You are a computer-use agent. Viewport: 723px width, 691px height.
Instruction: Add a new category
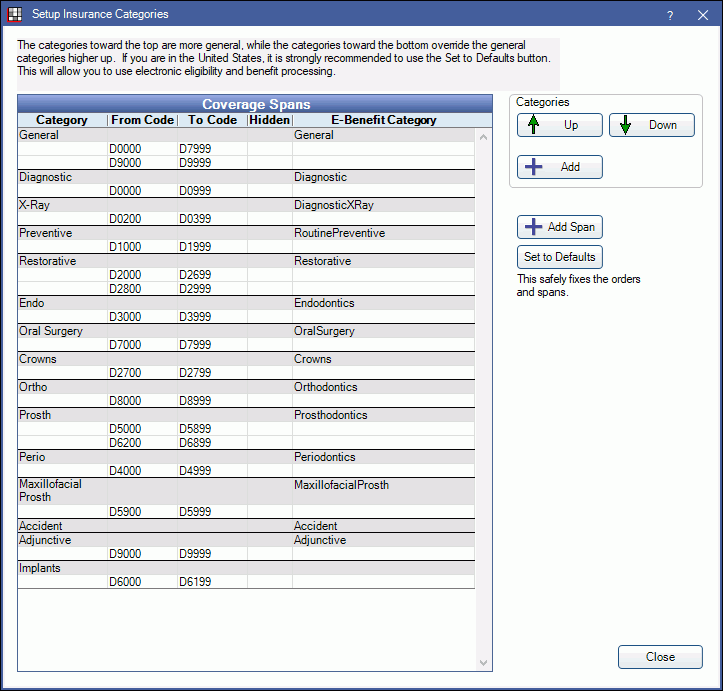pos(559,166)
